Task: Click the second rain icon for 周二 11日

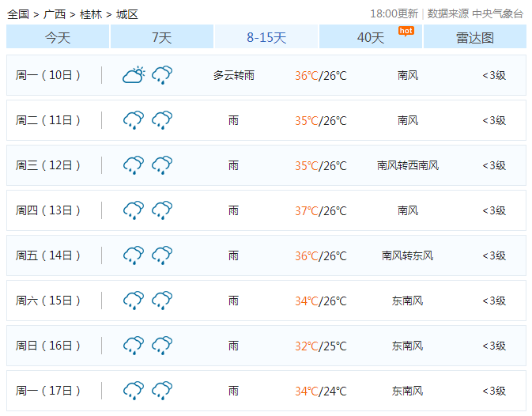Action: pyautogui.click(x=162, y=120)
